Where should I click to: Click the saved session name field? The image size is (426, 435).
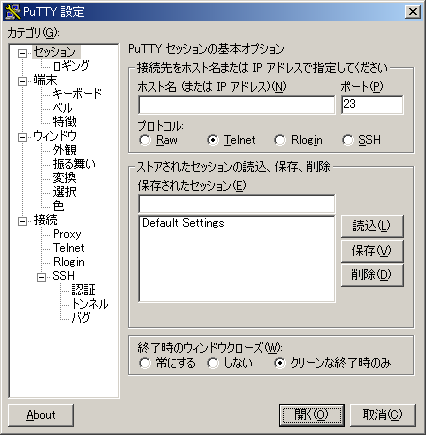tap(237, 204)
